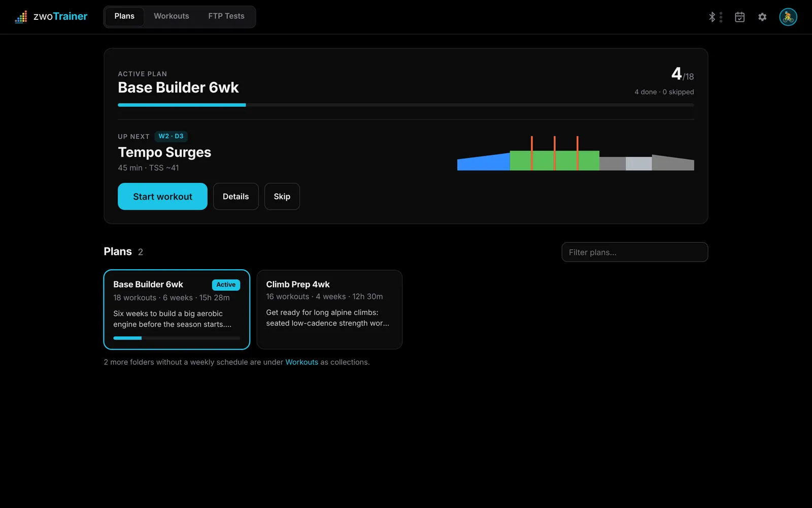The height and width of the screenshot is (508, 812).
Task: Switch to the FTP Tests tab
Action: pyautogui.click(x=226, y=16)
